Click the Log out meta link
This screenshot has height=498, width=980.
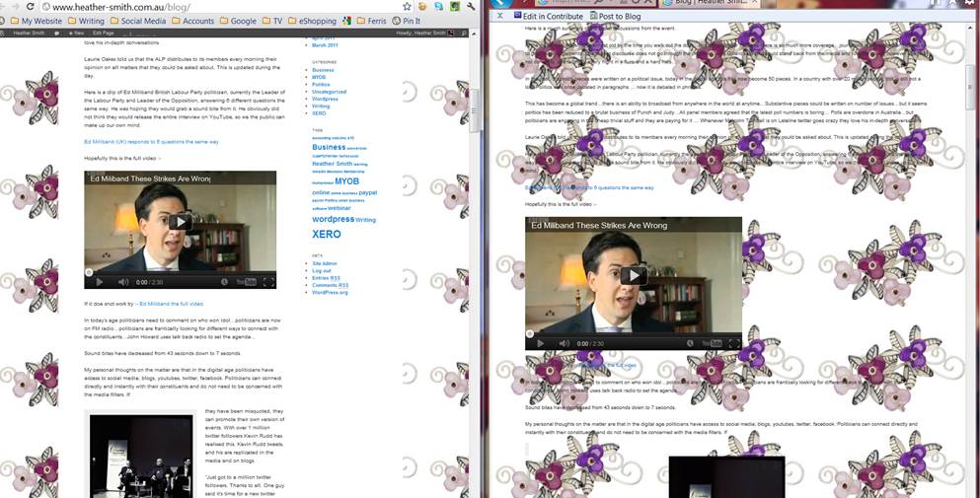322,270
